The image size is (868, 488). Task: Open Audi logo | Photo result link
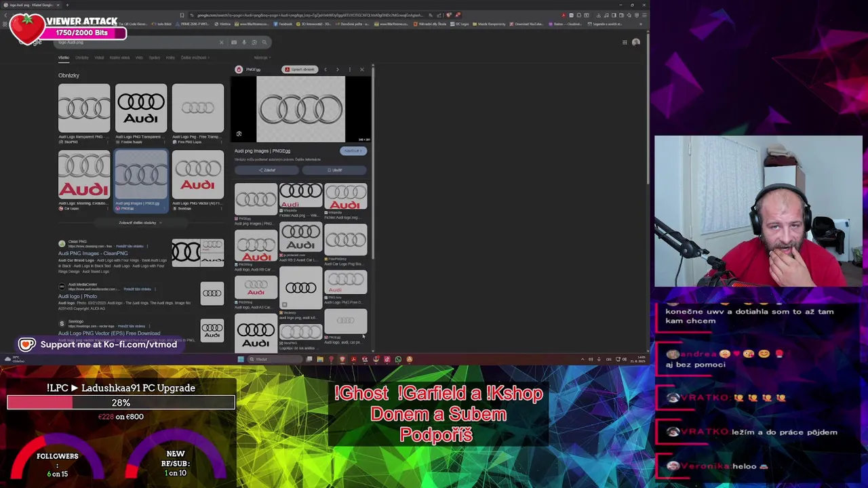point(77,296)
